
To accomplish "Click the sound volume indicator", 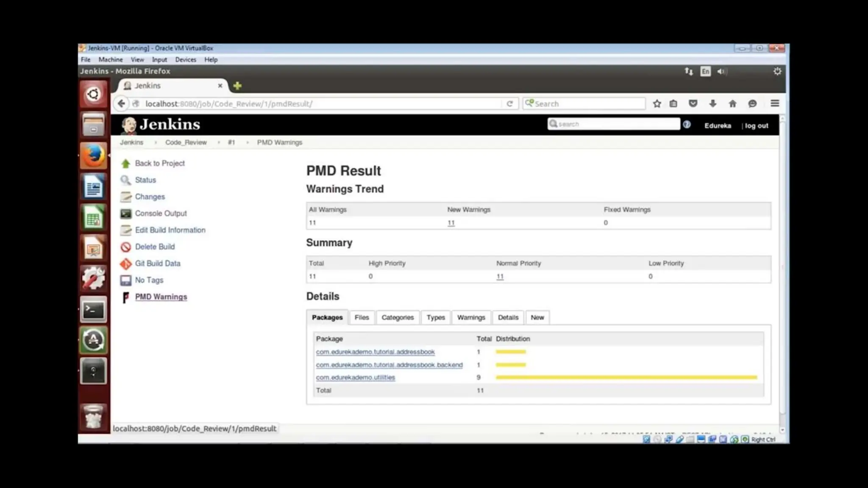I will pyautogui.click(x=721, y=72).
